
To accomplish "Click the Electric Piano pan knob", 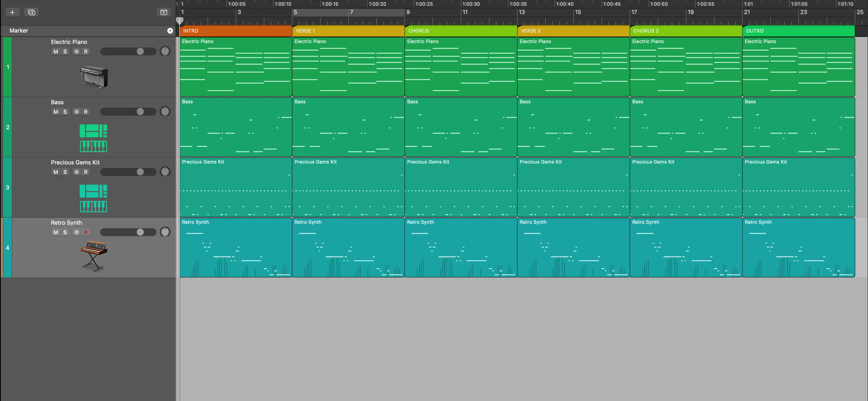I will coord(165,51).
